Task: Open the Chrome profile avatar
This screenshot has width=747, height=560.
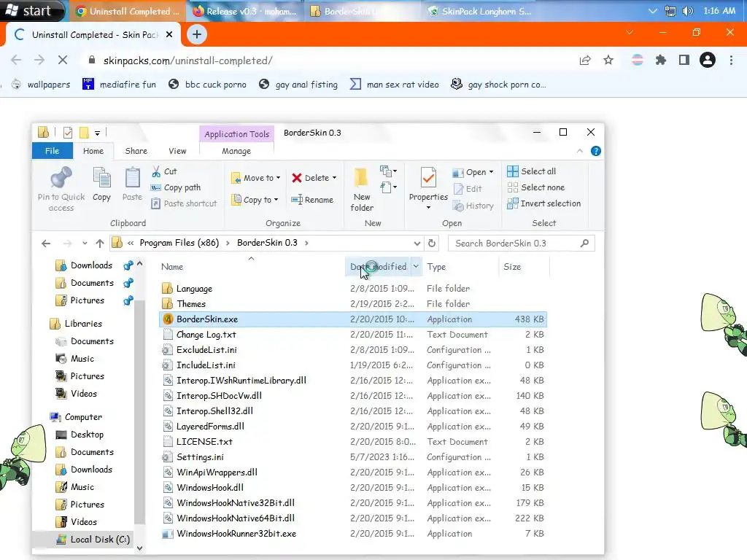Action: pos(707,60)
